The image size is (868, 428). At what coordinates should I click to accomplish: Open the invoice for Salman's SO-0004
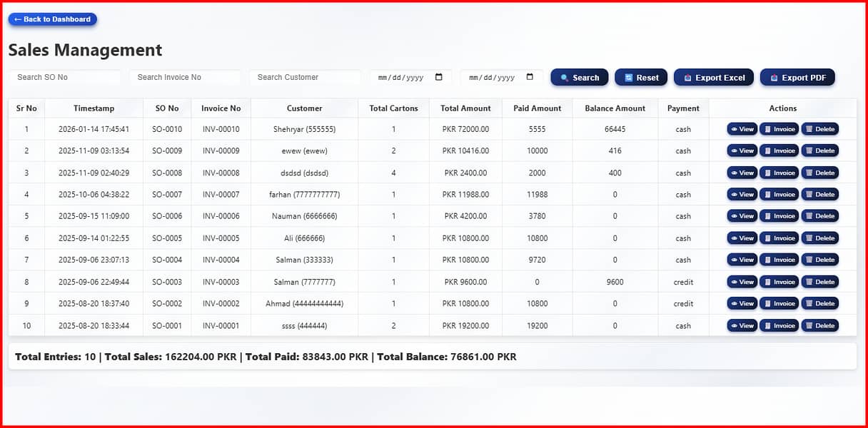[779, 260]
